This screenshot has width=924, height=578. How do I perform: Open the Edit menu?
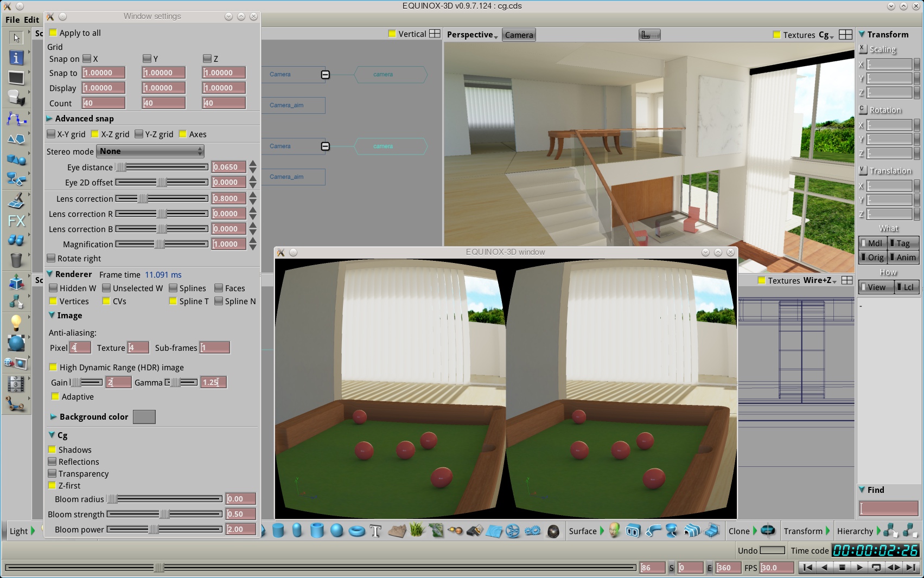tap(31, 20)
